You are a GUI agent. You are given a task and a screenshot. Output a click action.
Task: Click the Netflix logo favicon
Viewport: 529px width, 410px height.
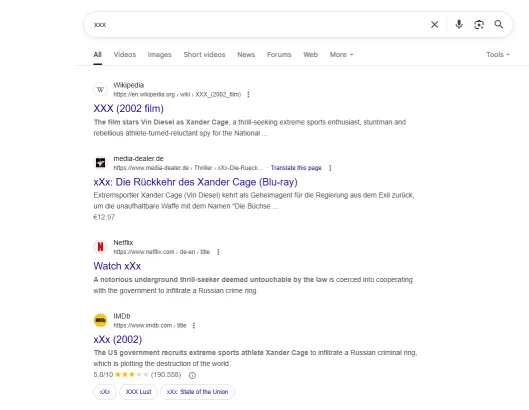100,247
